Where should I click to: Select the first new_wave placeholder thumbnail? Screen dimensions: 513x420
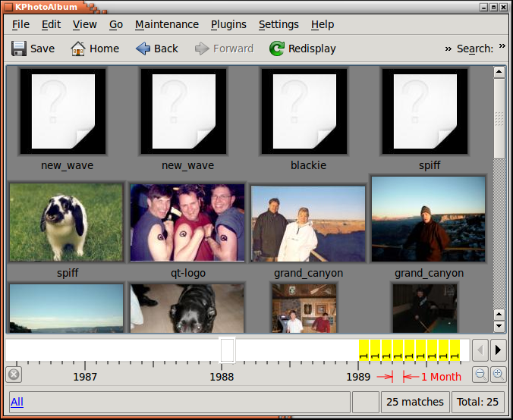click(x=63, y=111)
